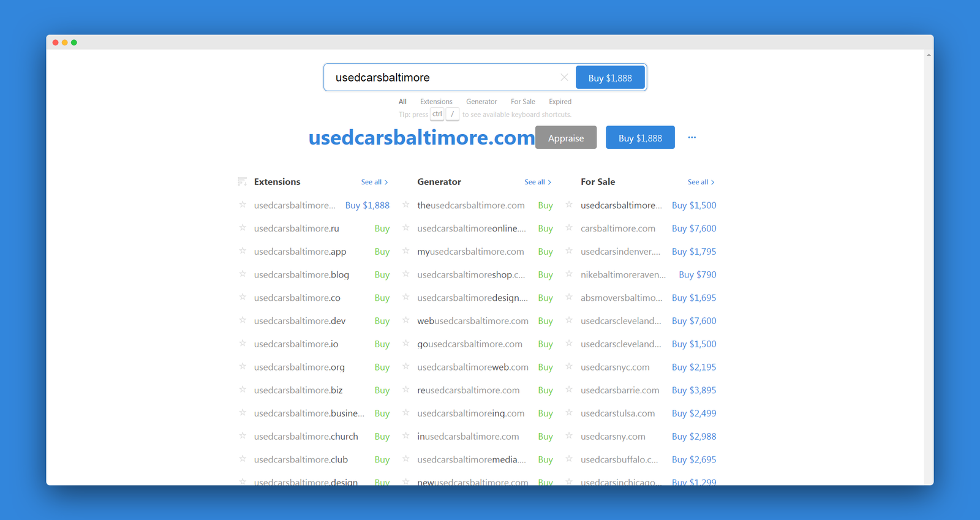Star usedcarsnyc.com in For Sale
The image size is (980, 520).
click(x=569, y=366)
